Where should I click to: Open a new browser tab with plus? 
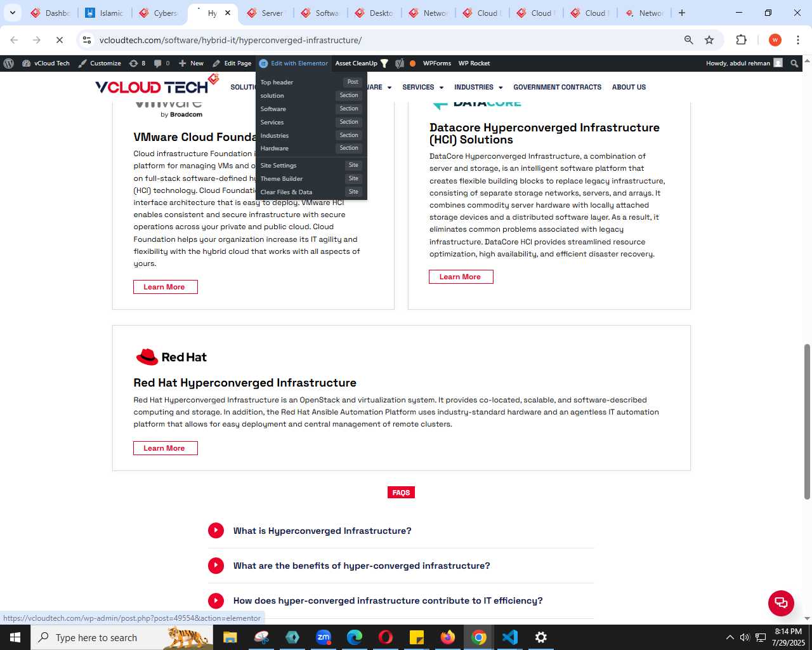point(682,13)
